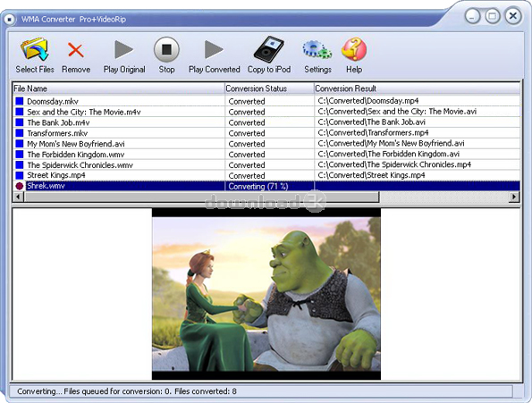The height and width of the screenshot is (403, 532).
Task: Select The Forbidden Kingdom.wmv row
Action: tap(266, 155)
